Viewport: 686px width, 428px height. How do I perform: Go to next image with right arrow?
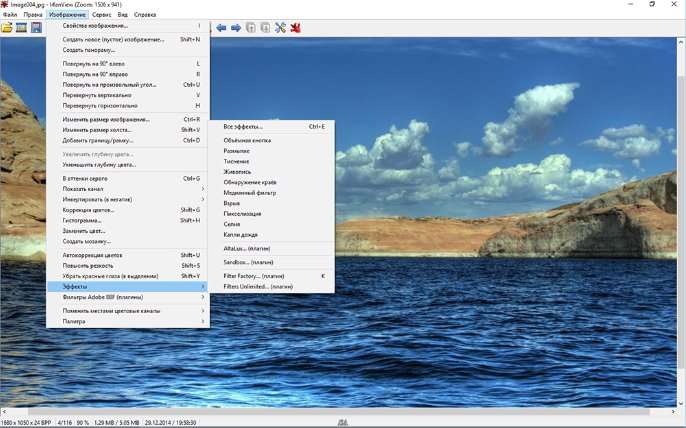click(236, 27)
